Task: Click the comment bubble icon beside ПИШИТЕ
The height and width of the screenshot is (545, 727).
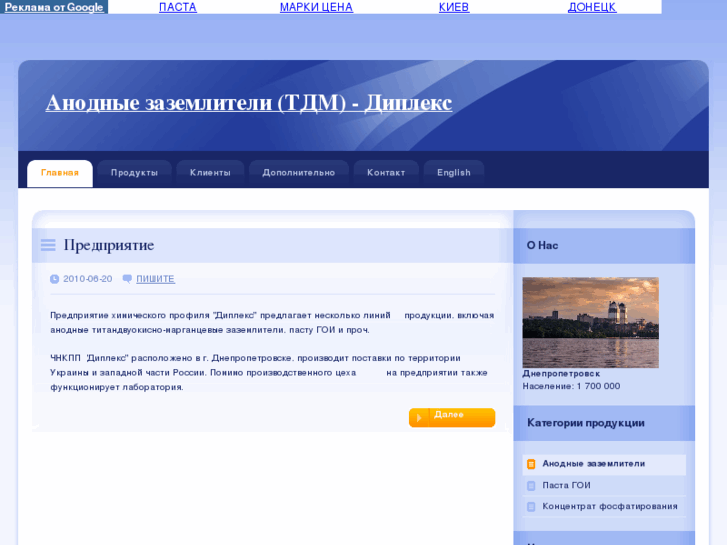Action: click(127, 278)
